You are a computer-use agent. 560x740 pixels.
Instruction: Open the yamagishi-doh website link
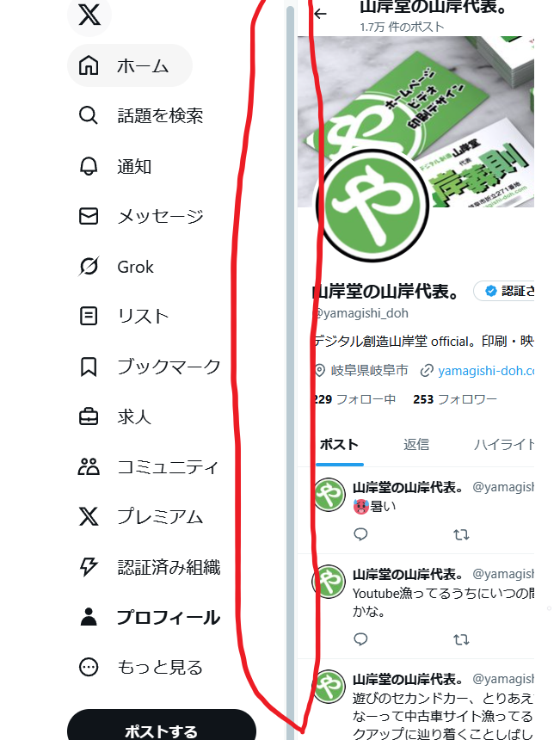tap(486, 371)
